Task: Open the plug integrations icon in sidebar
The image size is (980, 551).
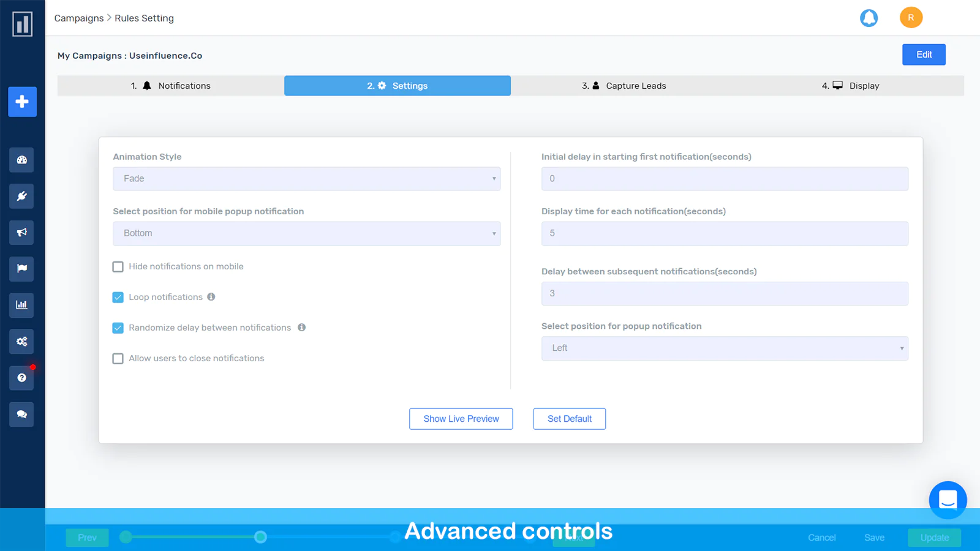Action: pos(21,197)
